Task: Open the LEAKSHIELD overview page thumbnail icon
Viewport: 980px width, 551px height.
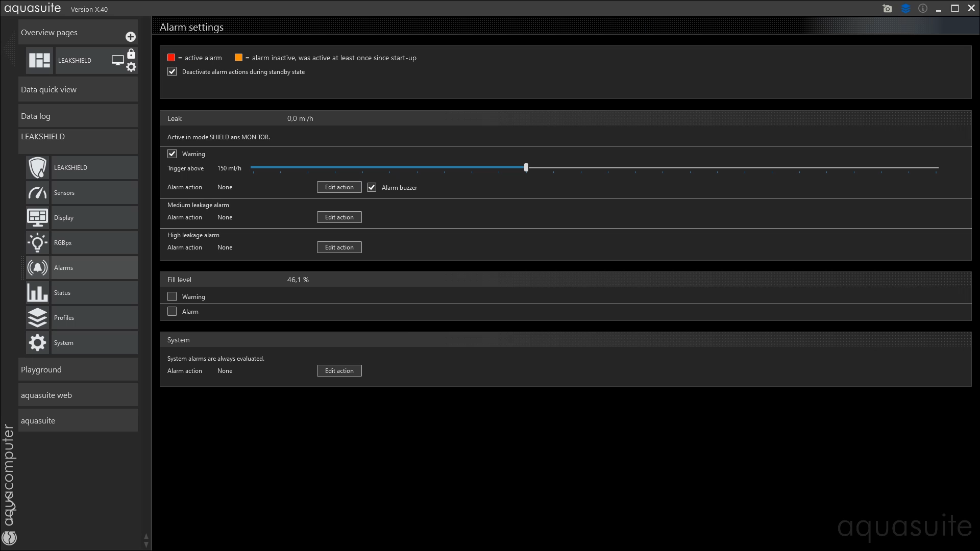Action: tap(39, 60)
